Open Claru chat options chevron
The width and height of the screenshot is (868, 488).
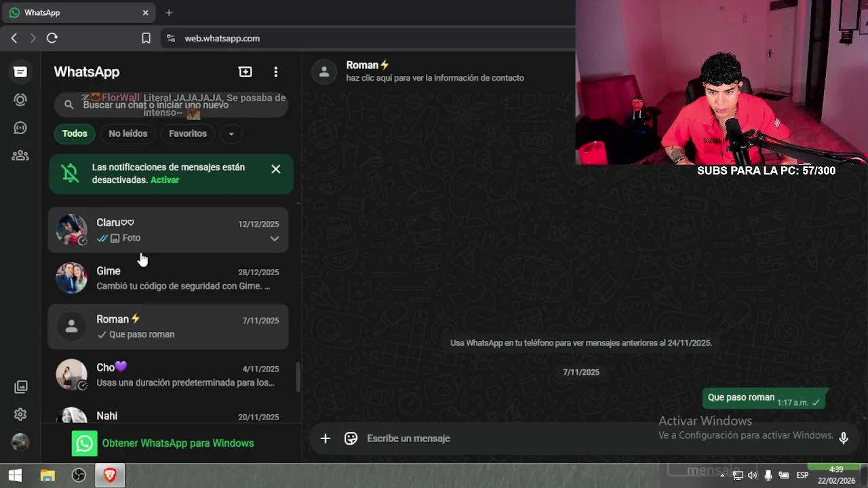coord(274,239)
